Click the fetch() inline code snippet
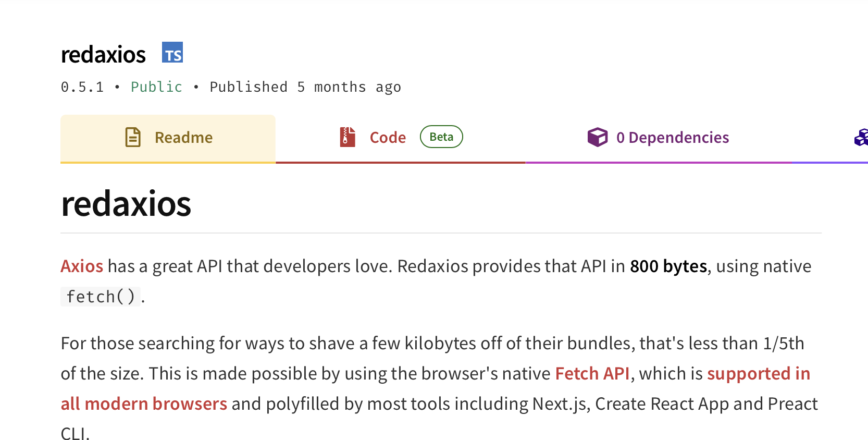 coord(101,297)
